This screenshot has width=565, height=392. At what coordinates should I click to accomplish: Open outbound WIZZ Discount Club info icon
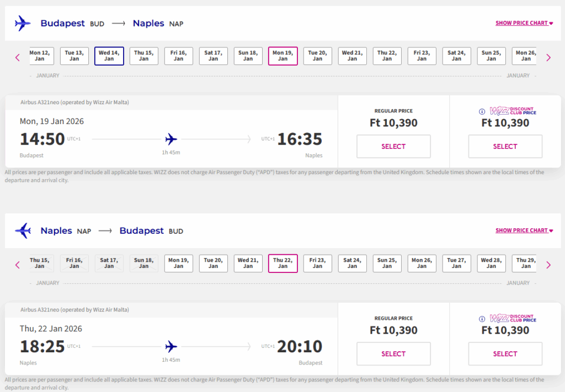[481, 111]
